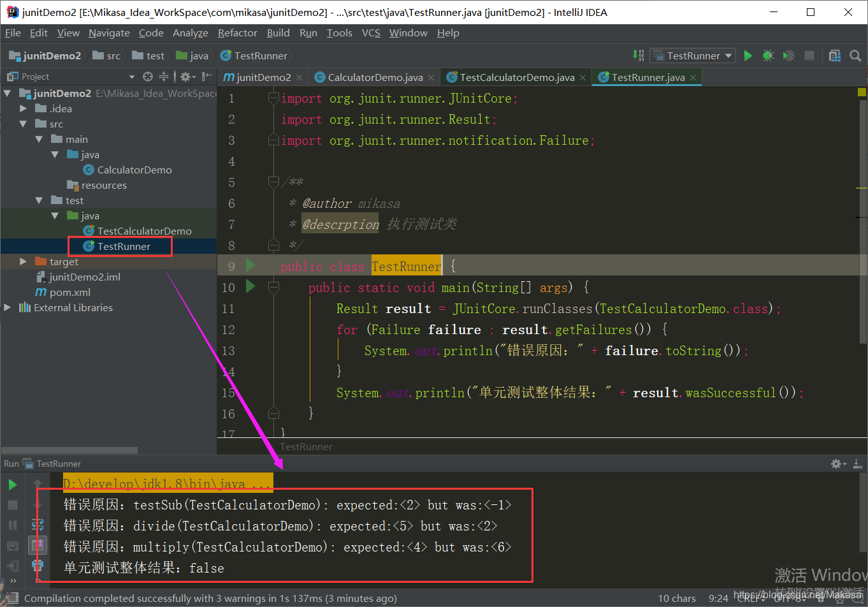Click the Make Project build arrow icon
This screenshot has height=607, width=868.
(x=638, y=55)
